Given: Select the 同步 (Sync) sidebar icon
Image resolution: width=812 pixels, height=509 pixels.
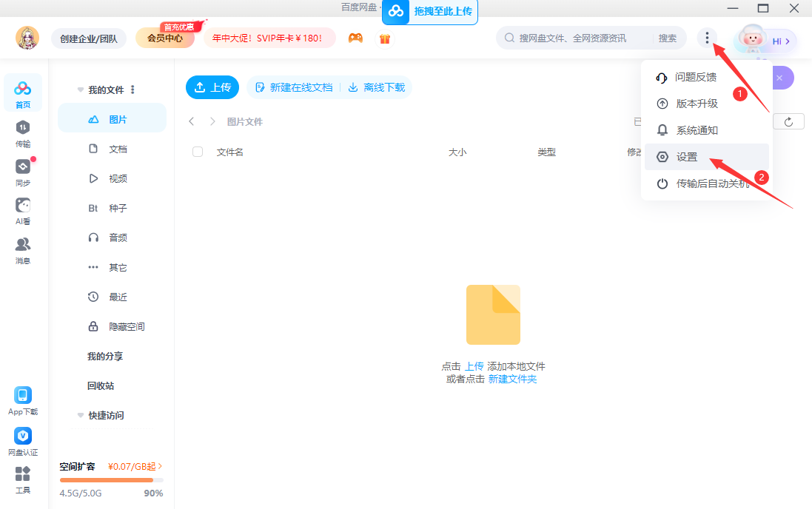Looking at the screenshot, I should coord(22,169).
